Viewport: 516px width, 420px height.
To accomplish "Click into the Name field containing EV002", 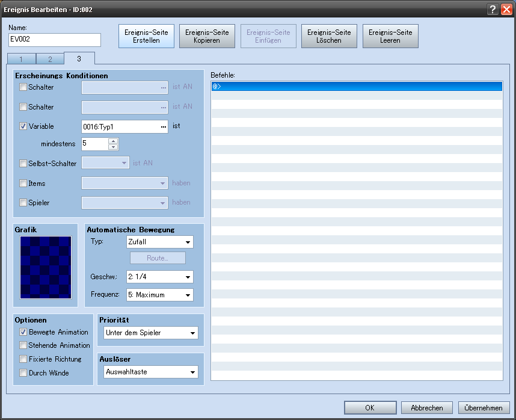I will [x=55, y=40].
